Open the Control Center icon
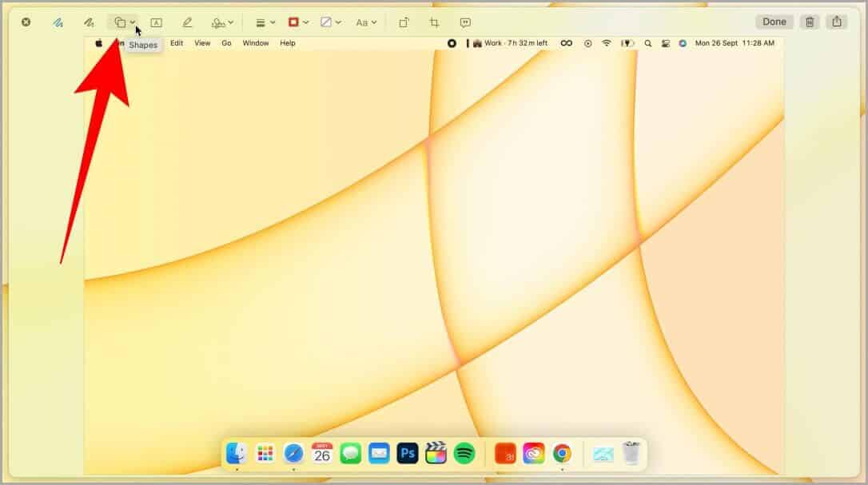Screen dimensions: 868x485 [666, 43]
